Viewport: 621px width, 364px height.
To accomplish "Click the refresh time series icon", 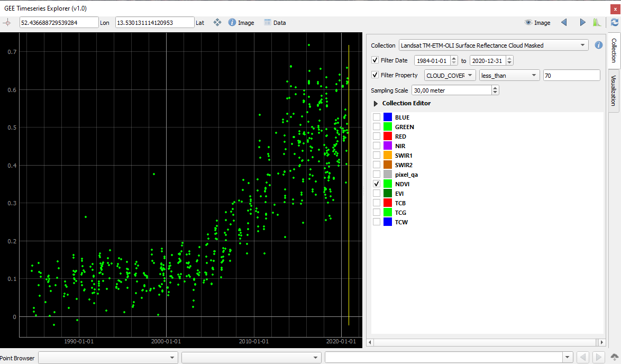I will click(614, 23).
